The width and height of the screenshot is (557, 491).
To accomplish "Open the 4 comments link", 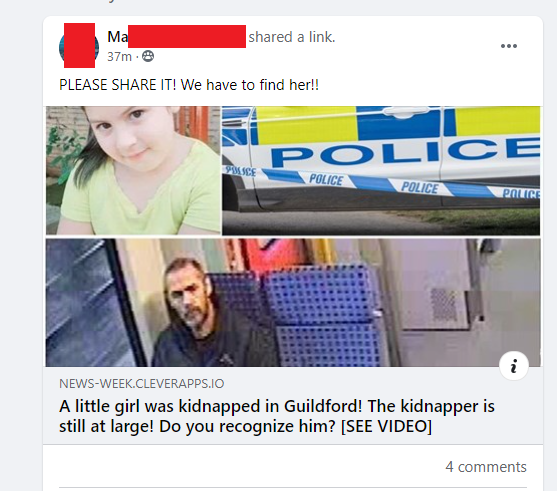I will [486, 467].
